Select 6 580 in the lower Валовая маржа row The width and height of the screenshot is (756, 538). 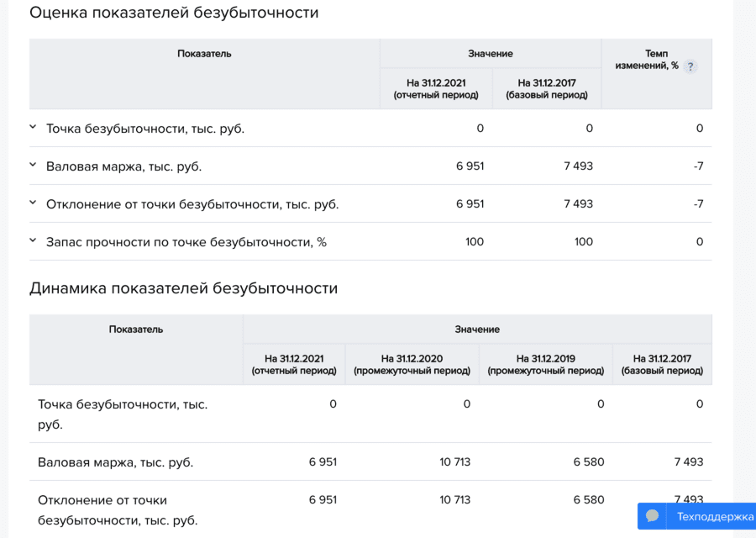point(588,462)
